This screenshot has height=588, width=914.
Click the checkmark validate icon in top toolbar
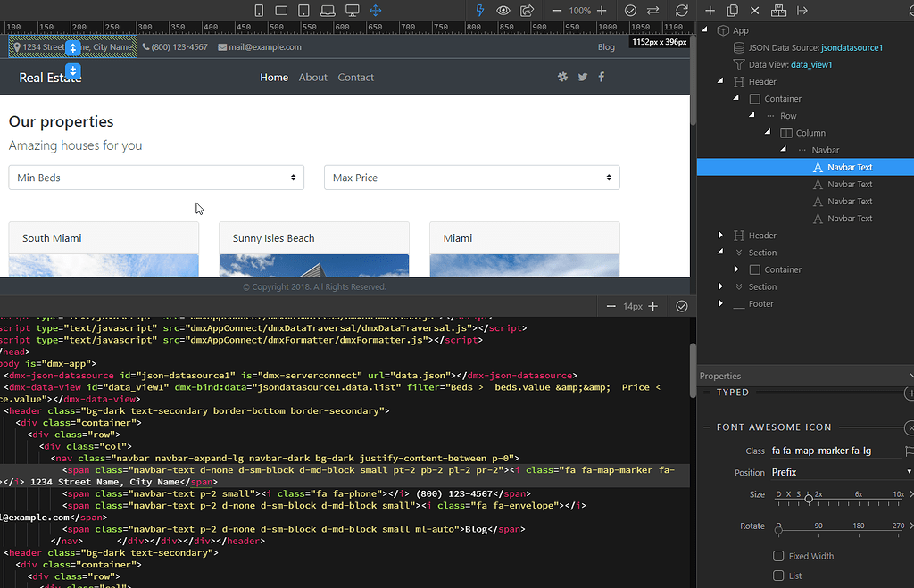(x=630, y=11)
